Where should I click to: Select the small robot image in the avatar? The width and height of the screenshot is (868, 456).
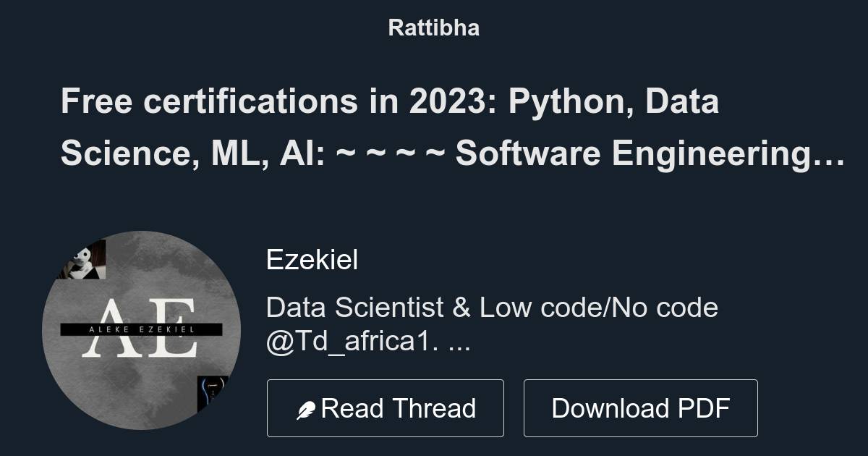[x=82, y=261]
